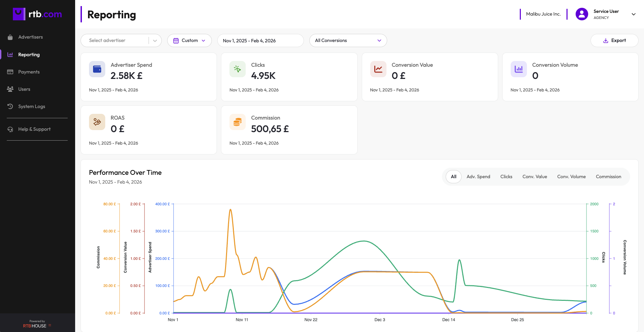The height and width of the screenshot is (332, 644).
Task: Switch chart to the Commission tab
Action: pyautogui.click(x=608, y=177)
